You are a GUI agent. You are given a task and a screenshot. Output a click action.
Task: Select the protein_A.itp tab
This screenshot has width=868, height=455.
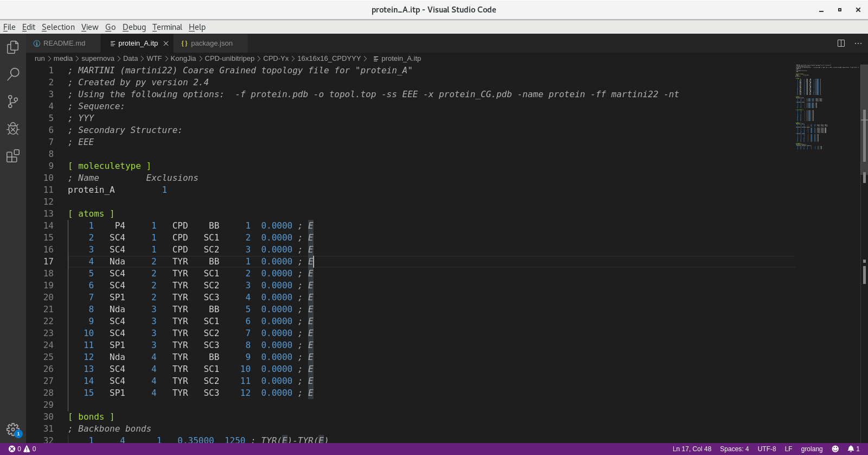138,43
